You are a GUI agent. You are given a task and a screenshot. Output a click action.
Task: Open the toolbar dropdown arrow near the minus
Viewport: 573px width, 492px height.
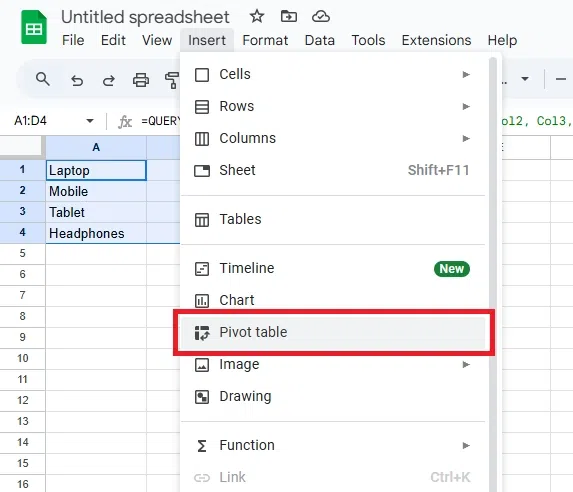coord(525,79)
